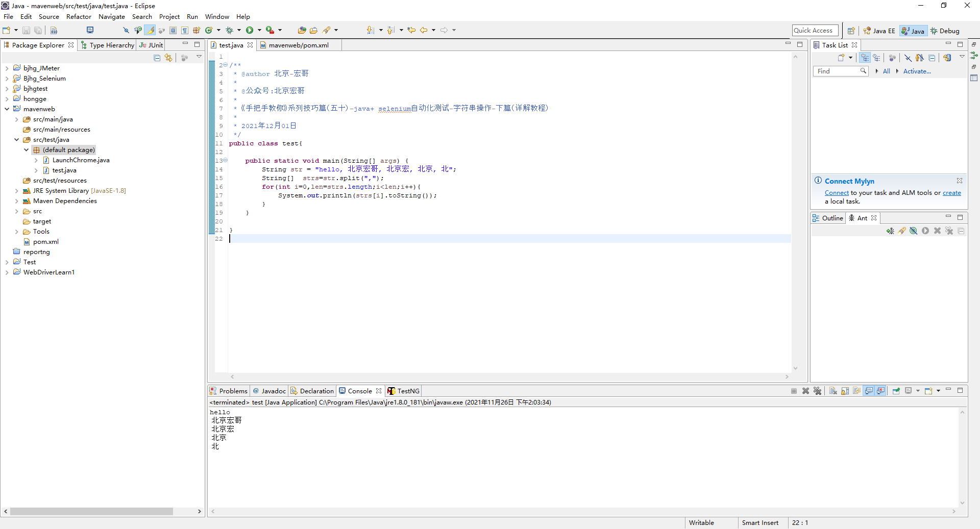980x529 pixels.
Task: Click the Connect link in Connect Mylyn
Action: 837,193
